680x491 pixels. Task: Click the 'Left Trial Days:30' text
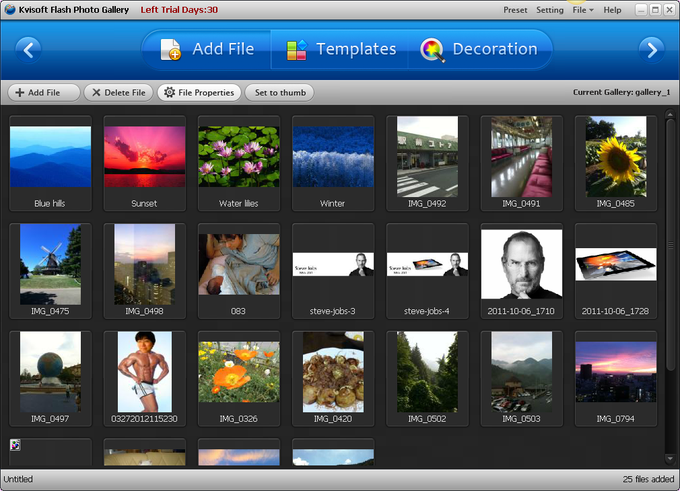pyautogui.click(x=179, y=10)
